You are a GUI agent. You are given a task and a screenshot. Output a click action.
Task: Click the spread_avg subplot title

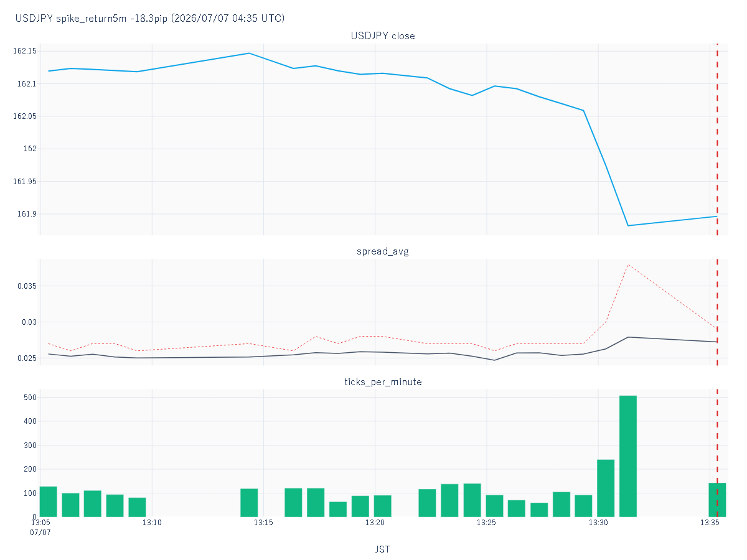tap(383, 251)
